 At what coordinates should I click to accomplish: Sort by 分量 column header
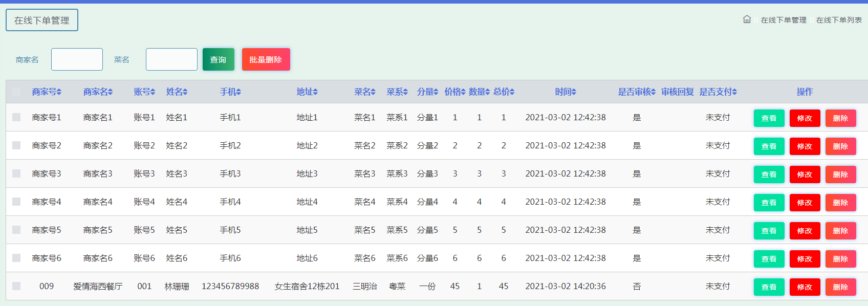point(427,92)
